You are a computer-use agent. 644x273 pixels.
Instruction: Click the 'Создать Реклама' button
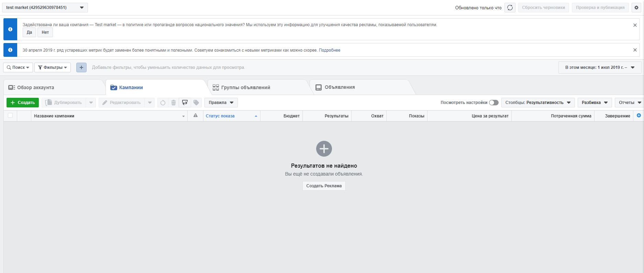coord(324,186)
